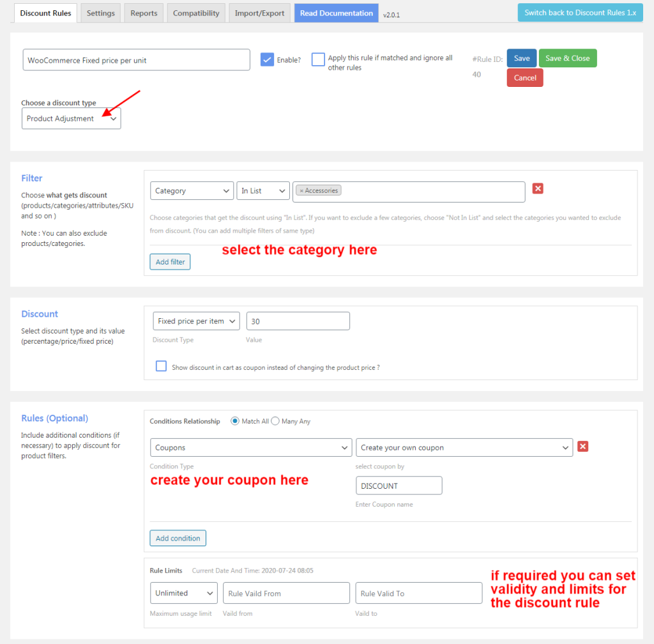Open the Reports tab
Image resolution: width=654 pixels, height=644 pixels.
pyautogui.click(x=144, y=13)
